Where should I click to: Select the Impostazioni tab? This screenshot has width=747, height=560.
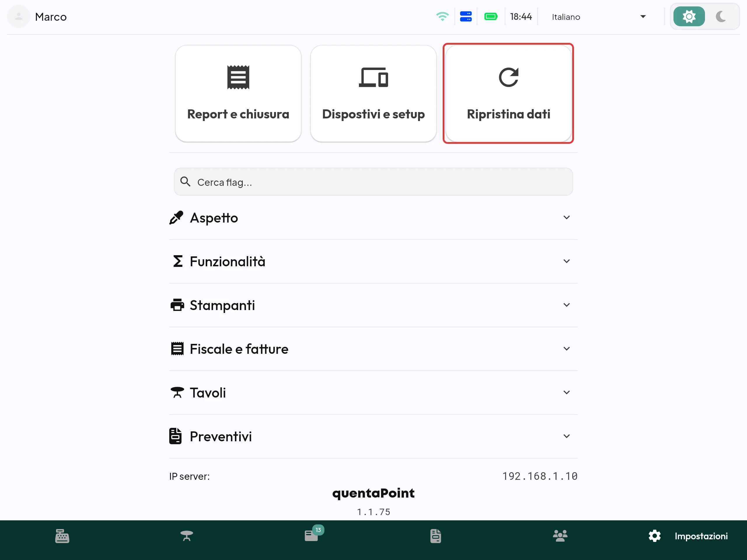(x=688, y=536)
